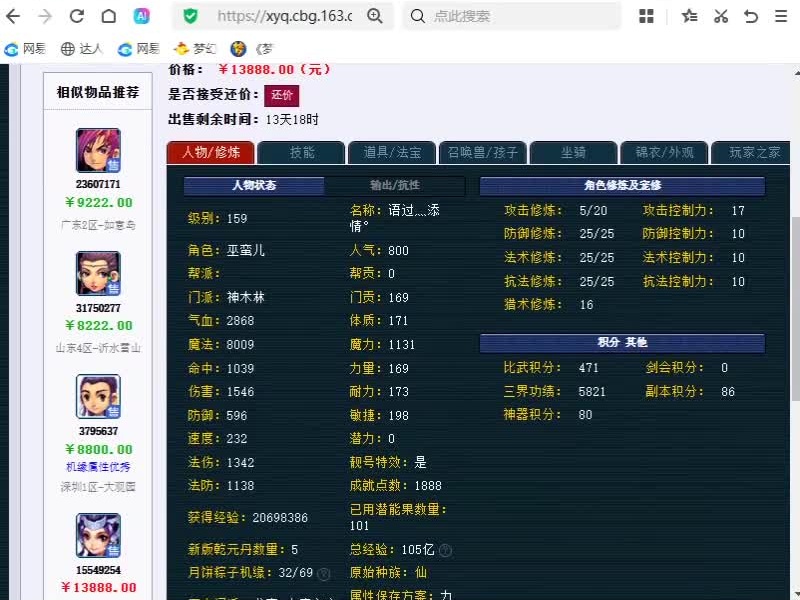Focus the 点此搜索 search field

point(513,16)
